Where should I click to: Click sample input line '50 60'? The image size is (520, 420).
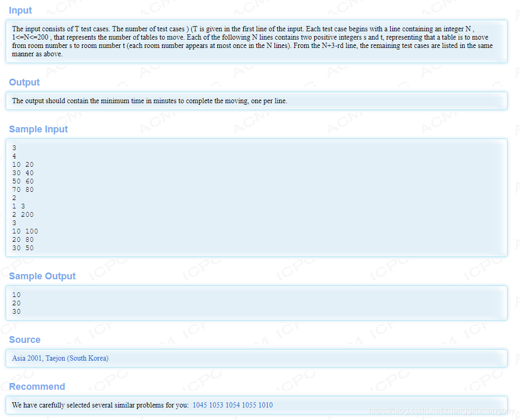[23, 181]
